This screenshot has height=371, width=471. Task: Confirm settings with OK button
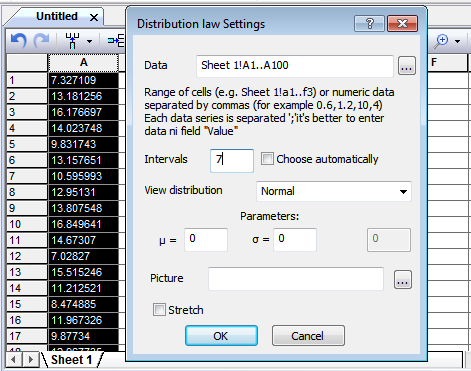click(221, 336)
